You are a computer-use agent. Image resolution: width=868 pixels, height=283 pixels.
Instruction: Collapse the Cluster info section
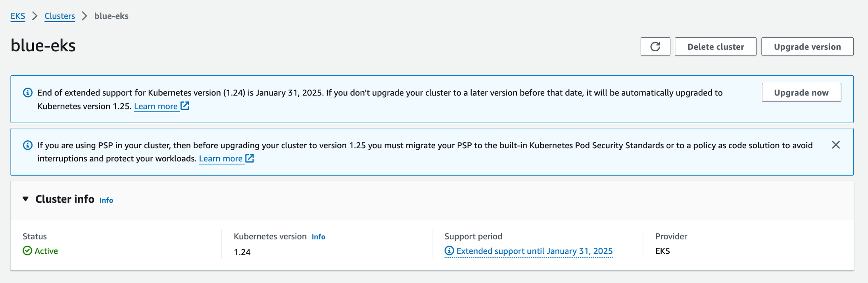point(25,199)
